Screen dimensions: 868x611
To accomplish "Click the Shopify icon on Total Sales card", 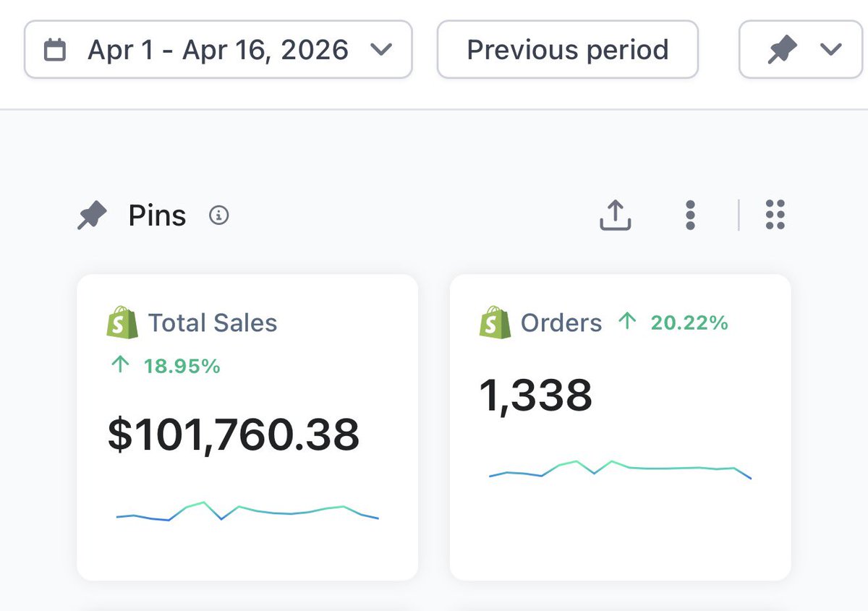I will click(122, 322).
